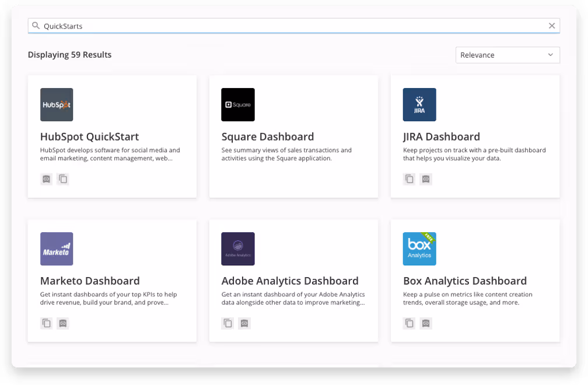Click Adobe Analytics card's pages copy icon
Screen dimensions: 588x385
(x=228, y=323)
